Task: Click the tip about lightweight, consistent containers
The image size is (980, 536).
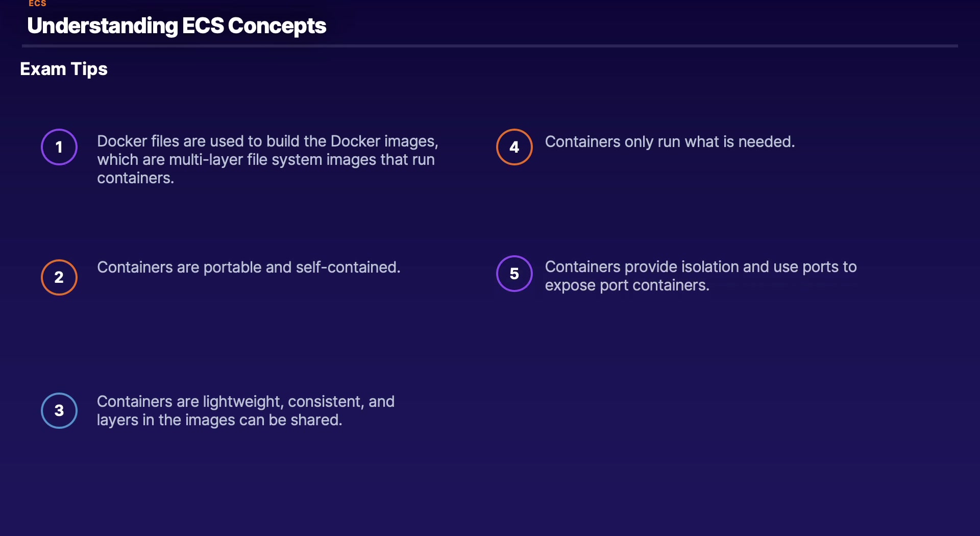Action: [x=246, y=410]
